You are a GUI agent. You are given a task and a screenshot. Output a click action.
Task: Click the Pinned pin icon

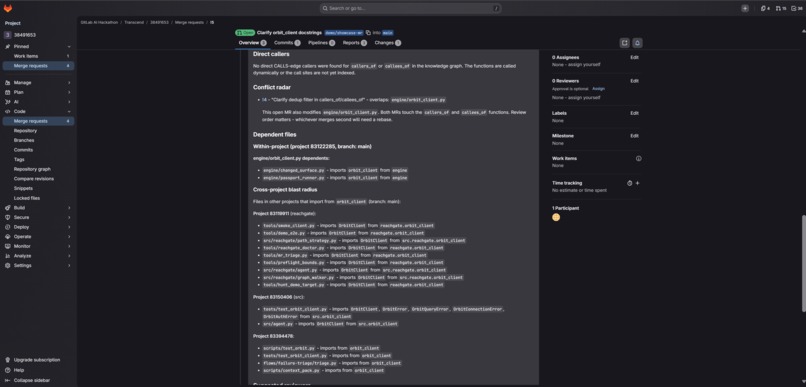8,46
